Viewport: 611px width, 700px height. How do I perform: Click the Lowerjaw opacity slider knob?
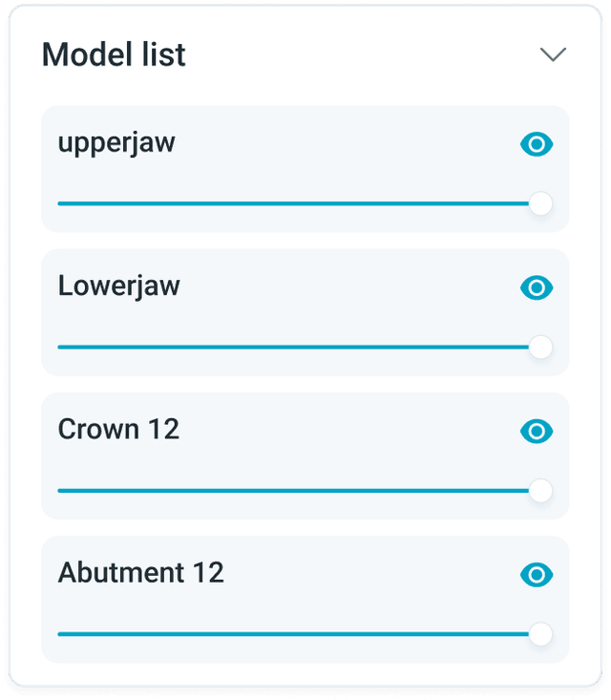pos(540,347)
